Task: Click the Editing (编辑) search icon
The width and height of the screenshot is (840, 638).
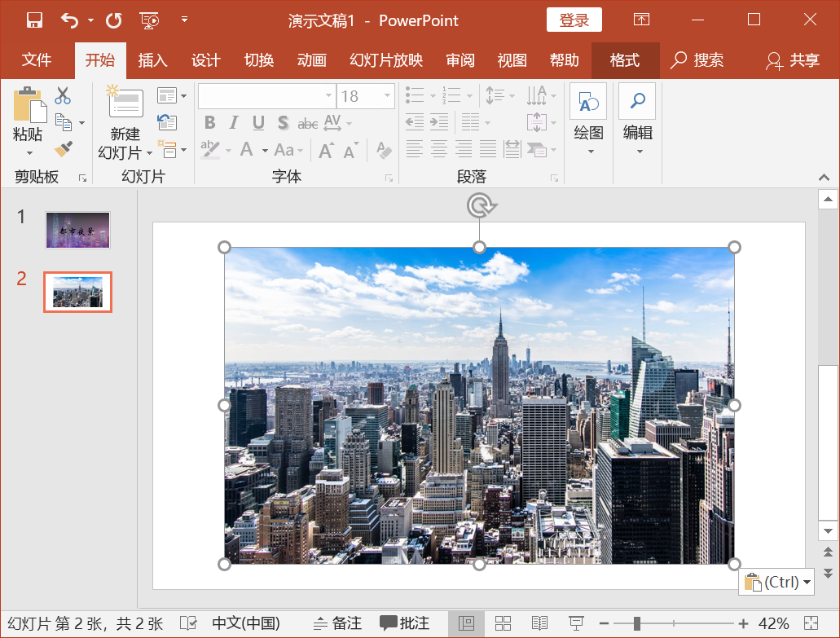Action: [x=636, y=101]
